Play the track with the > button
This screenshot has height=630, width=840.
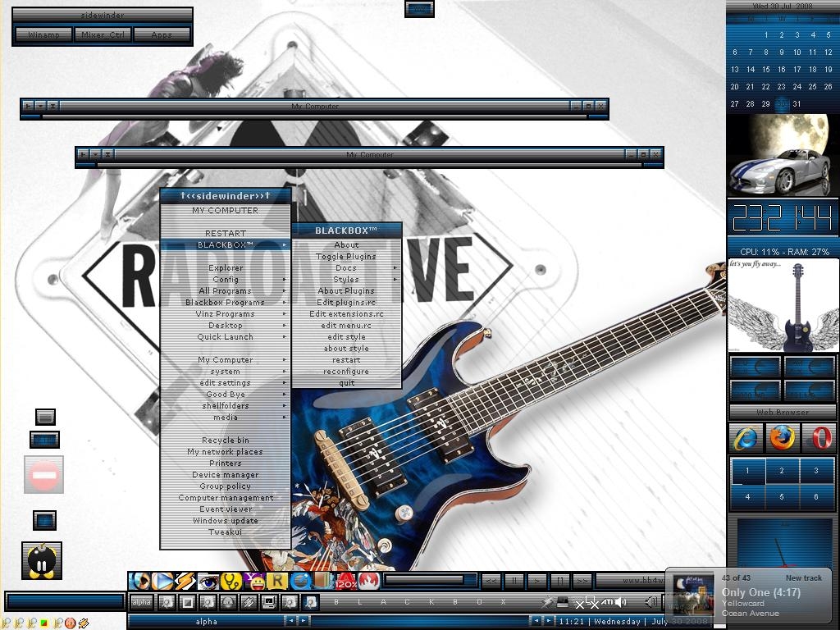536,581
